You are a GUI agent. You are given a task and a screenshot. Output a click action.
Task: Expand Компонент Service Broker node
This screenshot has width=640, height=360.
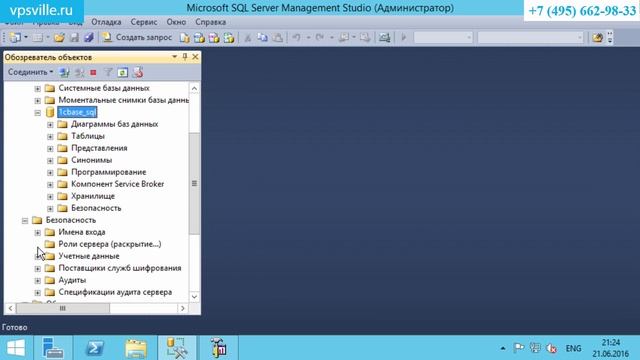(50, 185)
